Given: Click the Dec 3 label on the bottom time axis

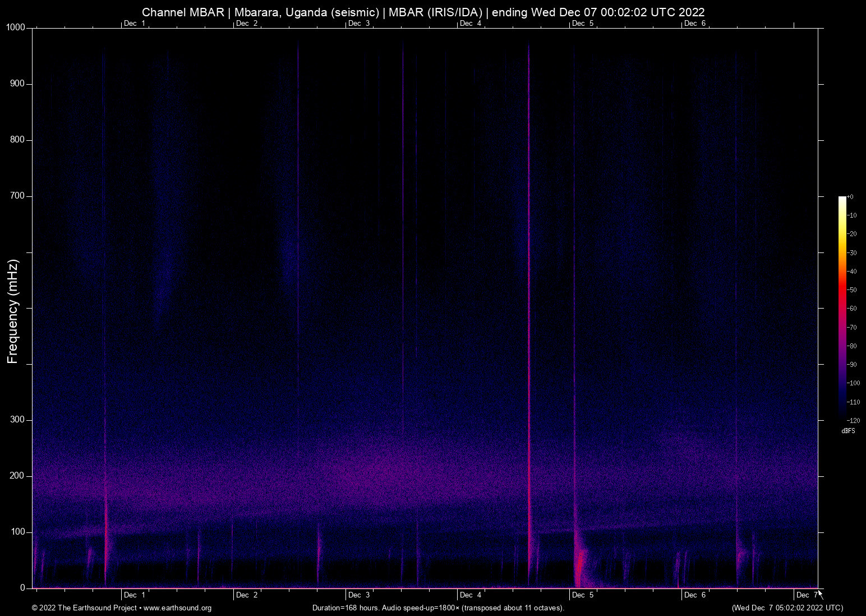Looking at the screenshot, I should (x=358, y=595).
